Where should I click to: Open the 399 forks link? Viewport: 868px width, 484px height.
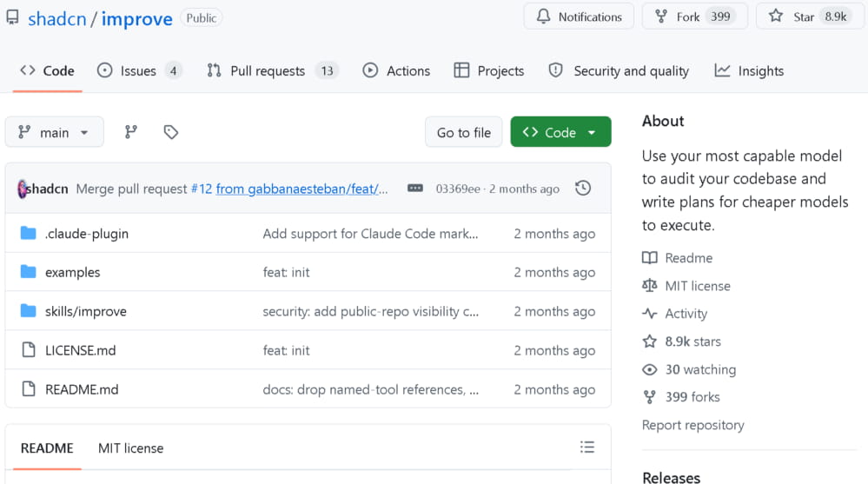[681, 397]
